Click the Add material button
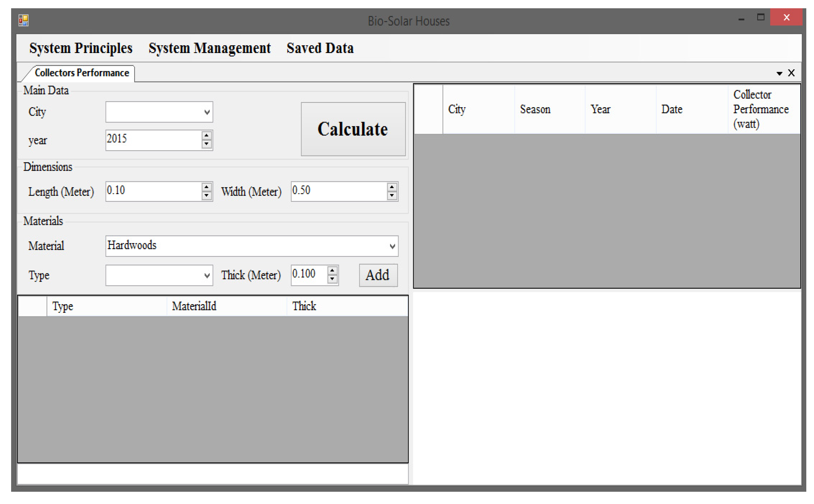 click(x=378, y=275)
